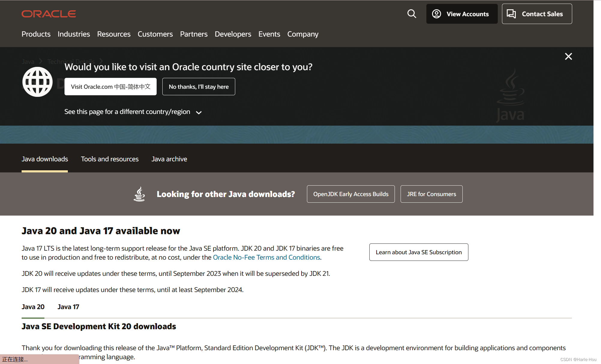The width and height of the screenshot is (601, 364).
Task: Click 'Java SE Development Kit 20 downloads' heading
Action: tap(99, 326)
